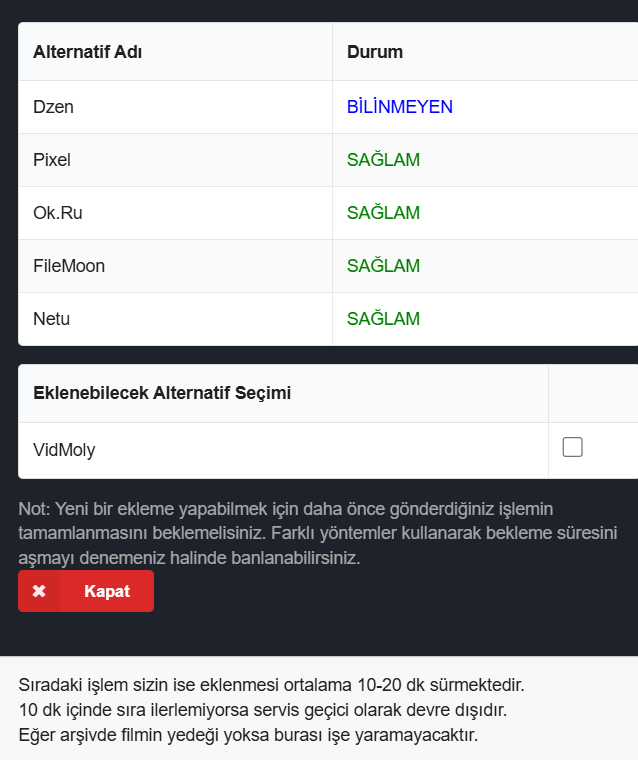Click the Alternatif Adı column header
The height and width of the screenshot is (760, 638).
pos(87,52)
